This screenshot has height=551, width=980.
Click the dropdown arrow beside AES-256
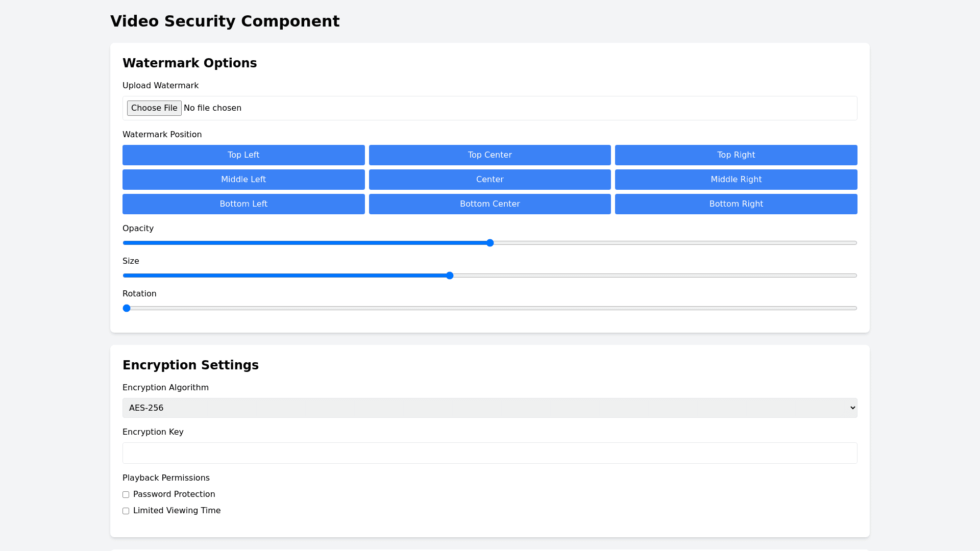(852, 408)
